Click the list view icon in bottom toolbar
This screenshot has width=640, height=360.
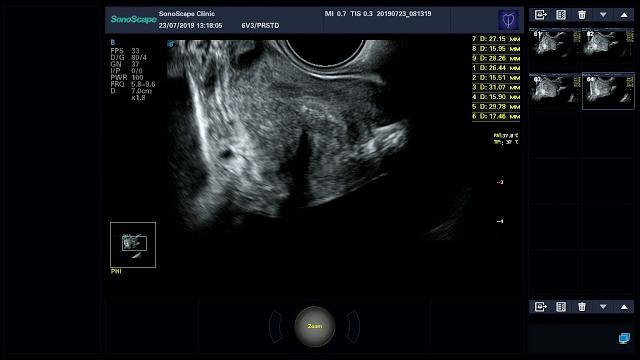click(x=561, y=307)
